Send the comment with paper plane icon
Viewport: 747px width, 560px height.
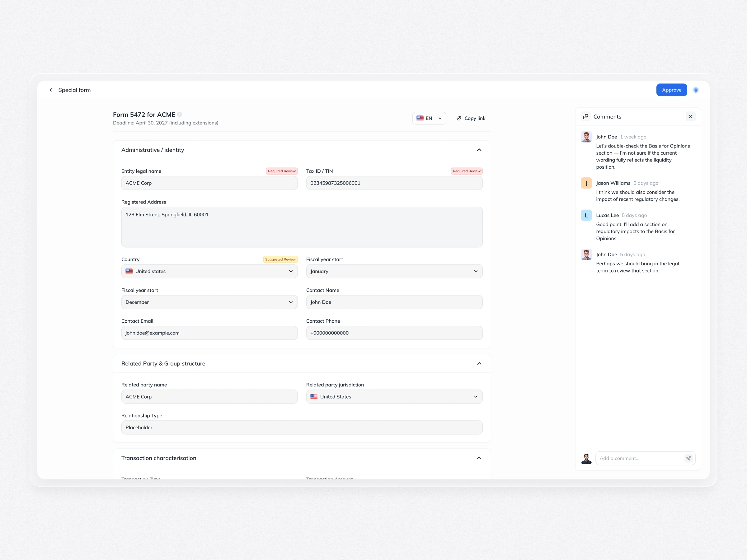[688, 458]
